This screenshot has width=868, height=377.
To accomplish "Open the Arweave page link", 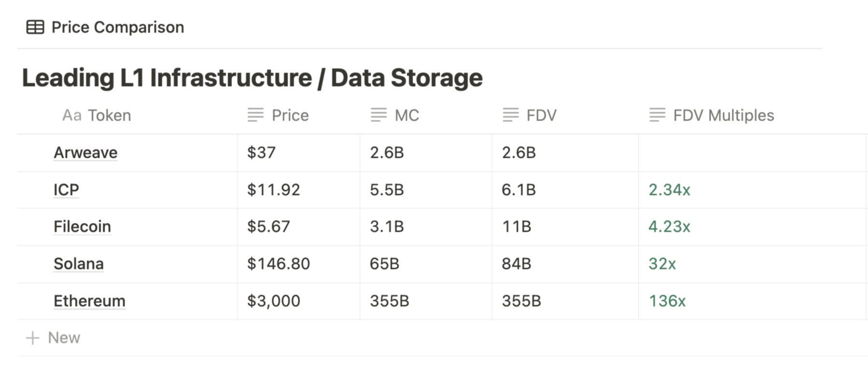I will click(86, 153).
